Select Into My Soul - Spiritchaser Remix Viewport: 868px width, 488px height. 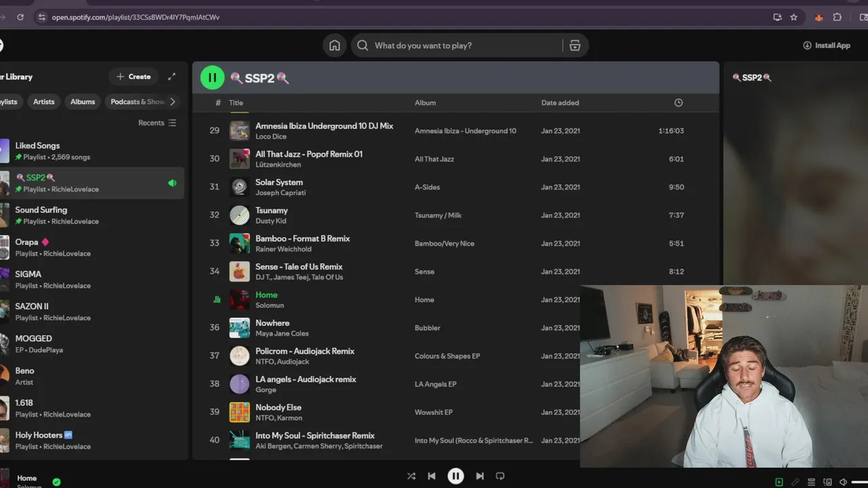(x=315, y=435)
